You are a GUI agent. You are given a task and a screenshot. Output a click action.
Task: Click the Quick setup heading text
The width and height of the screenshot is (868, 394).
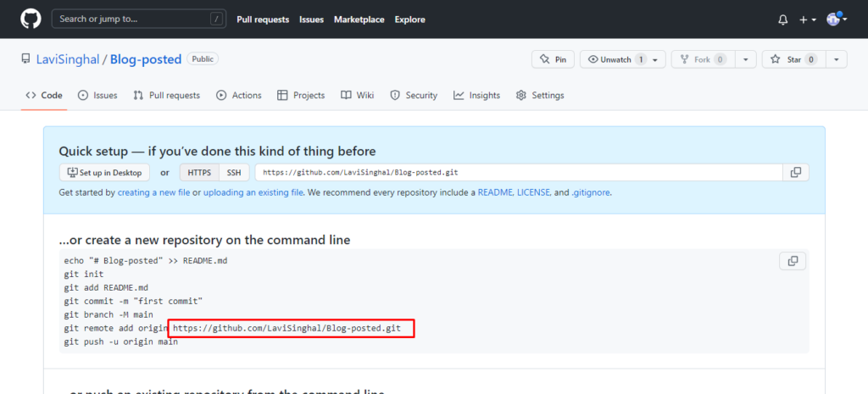coord(218,151)
